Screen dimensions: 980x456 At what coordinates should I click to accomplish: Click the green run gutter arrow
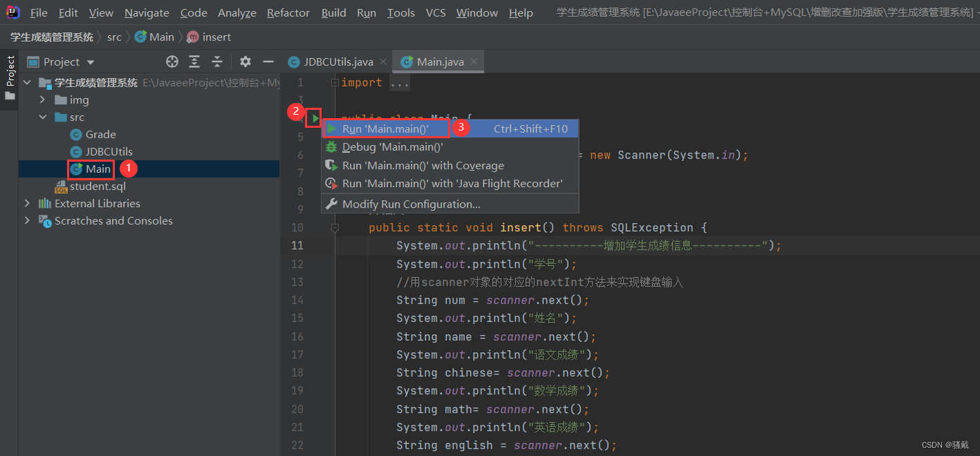(315, 119)
